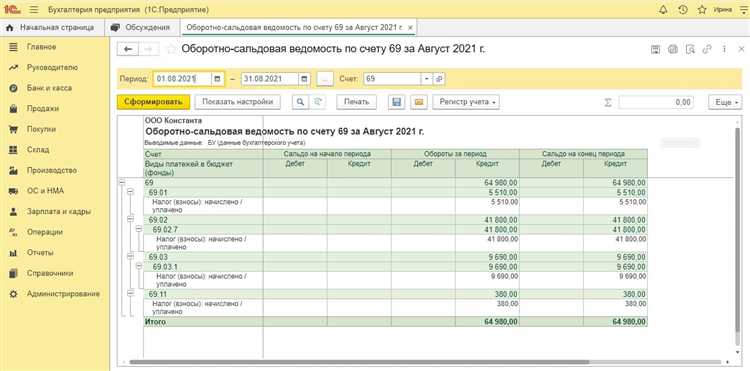Image resolution: width=750 pixels, height=371 pixels.
Task: Open the vertical dots more menu
Action: click(724, 49)
